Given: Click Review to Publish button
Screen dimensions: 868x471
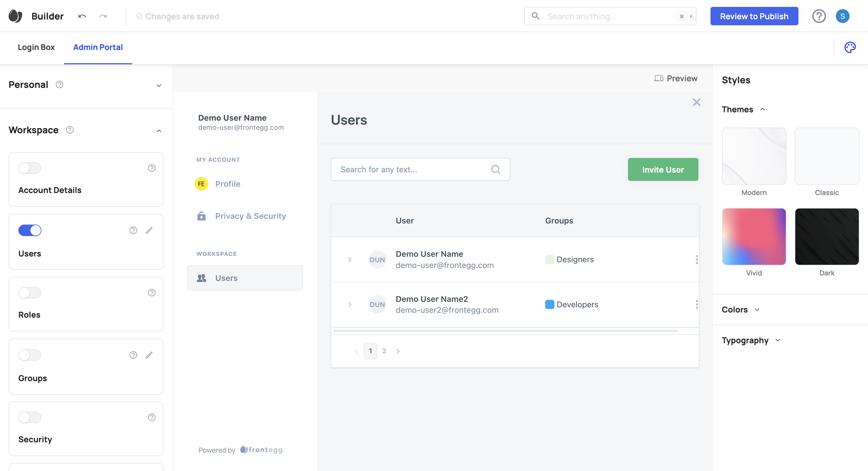Looking at the screenshot, I should coord(754,16).
